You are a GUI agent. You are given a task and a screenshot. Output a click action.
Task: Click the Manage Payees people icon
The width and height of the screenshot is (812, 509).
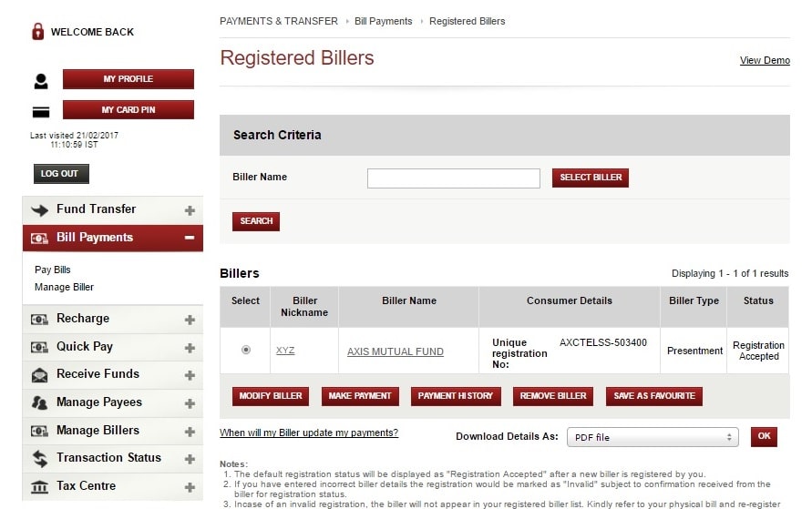pyautogui.click(x=39, y=402)
